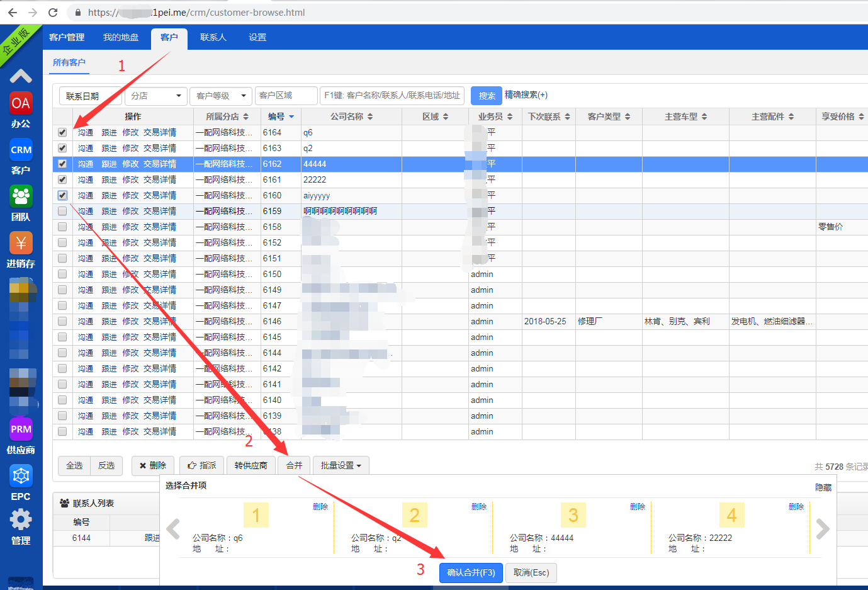Switch to the 设置 tab
This screenshot has height=590, width=868.
[257, 38]
